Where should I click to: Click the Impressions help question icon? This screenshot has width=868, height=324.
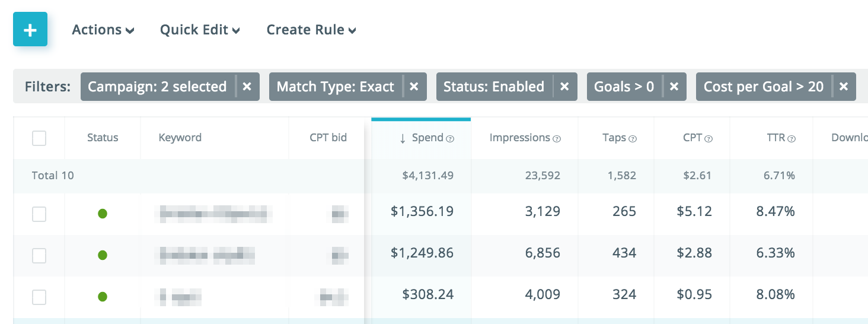tap(557, 139)
